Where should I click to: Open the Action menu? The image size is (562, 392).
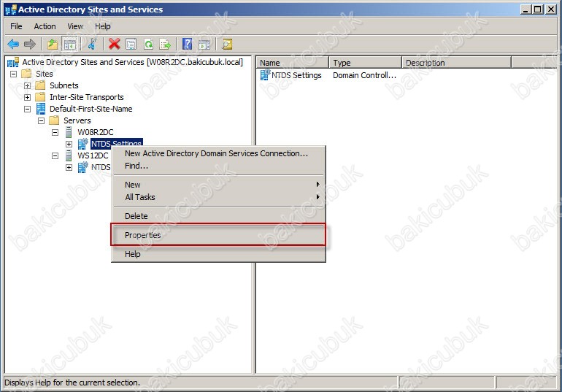point(45,26)
